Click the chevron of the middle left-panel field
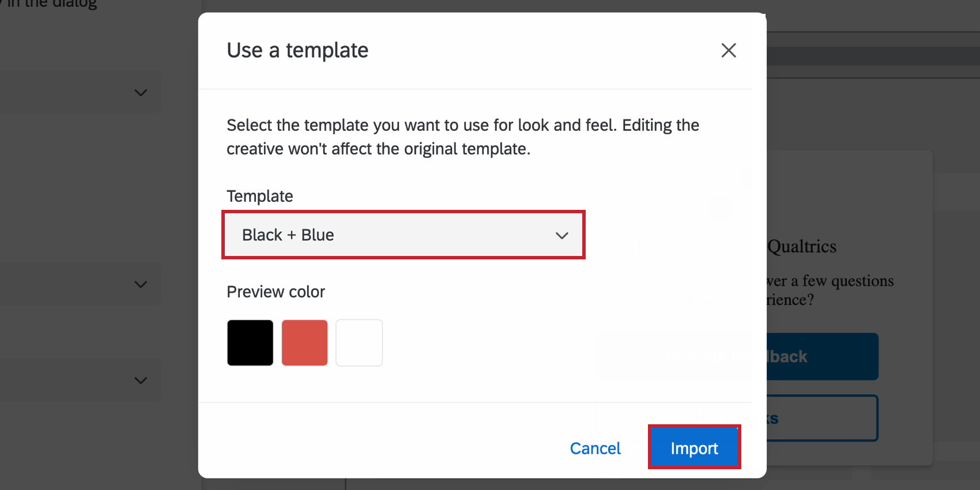Screen dimensions: 980x490 tap(140, 284)
